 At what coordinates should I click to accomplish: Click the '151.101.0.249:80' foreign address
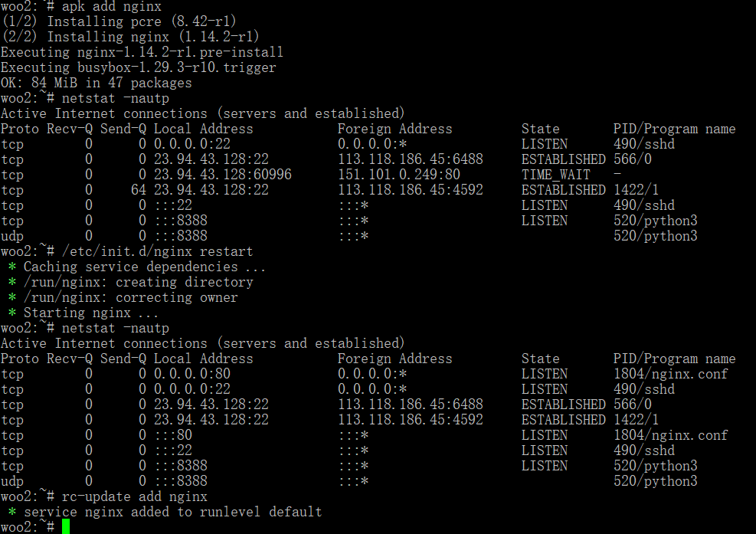point(399,175)
